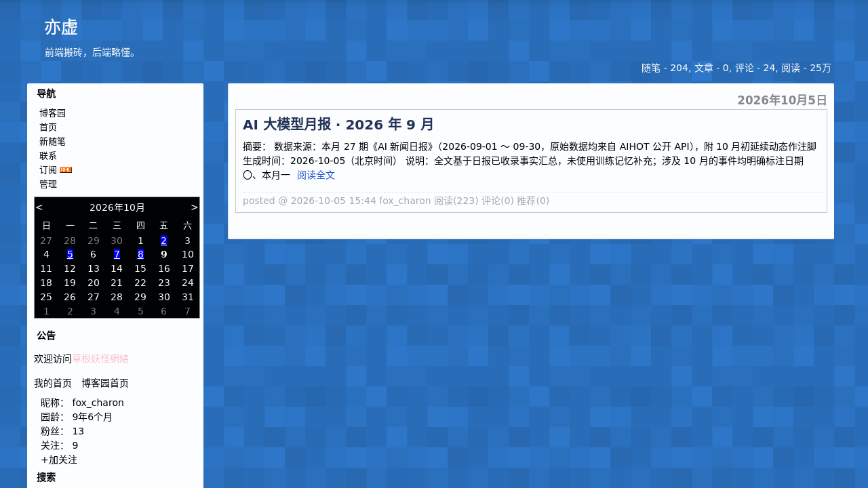Click the orange RSS XML subscribe icon

pyautogui.click(x=66, y=170)
